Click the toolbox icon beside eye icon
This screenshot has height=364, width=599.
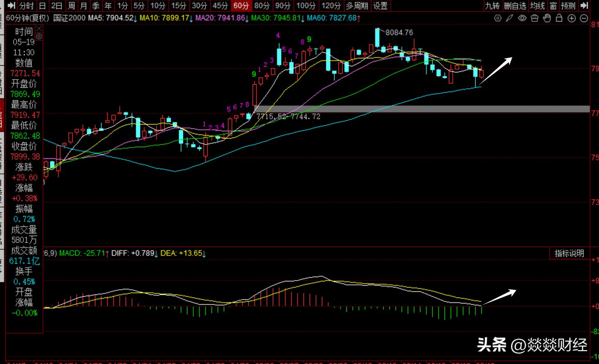tap(534, 18)
